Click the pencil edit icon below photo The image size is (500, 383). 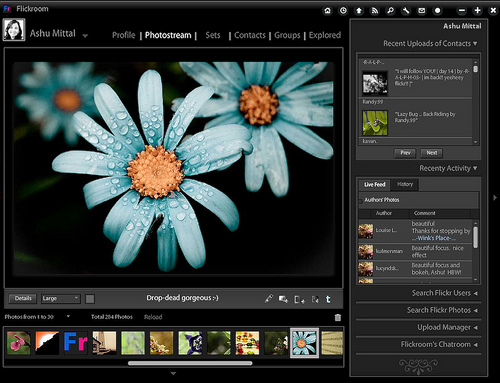[269, 299]
